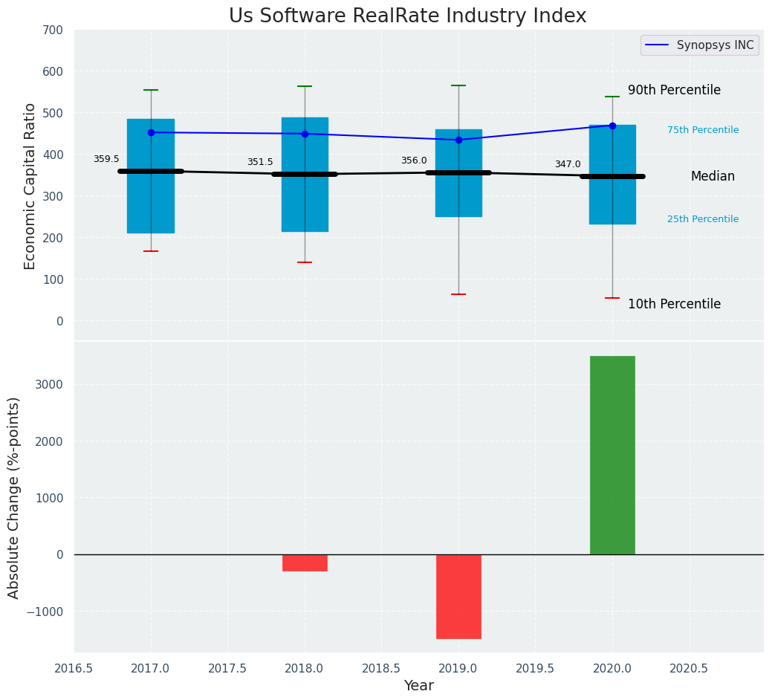
Task: Select the 25th Percentile label
Action: pos(702,219)
